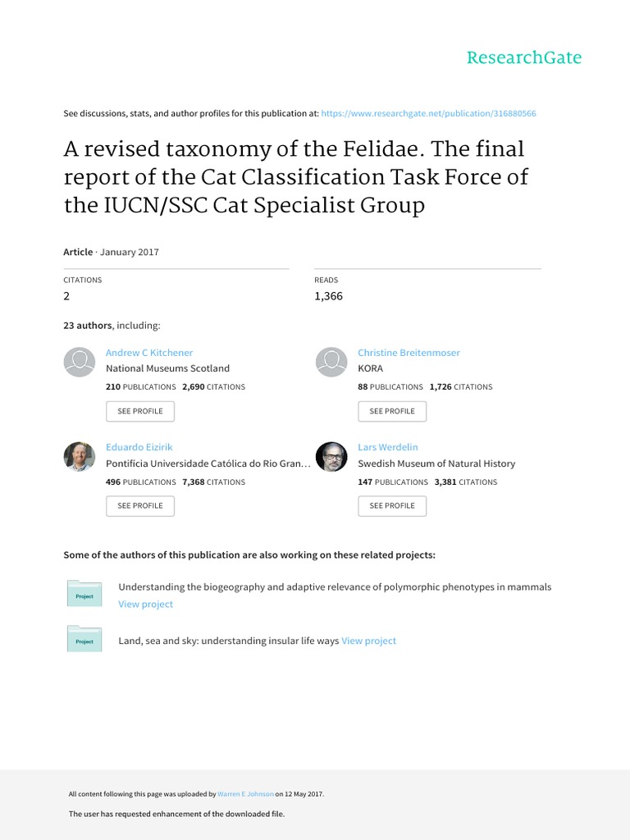Open Andrew C Kitchener's name link

click(x=149, y=353)
